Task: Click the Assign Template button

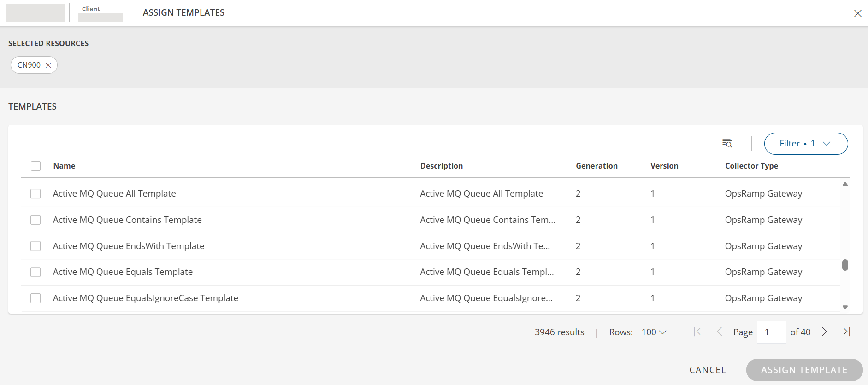Action: pos(804,370)
